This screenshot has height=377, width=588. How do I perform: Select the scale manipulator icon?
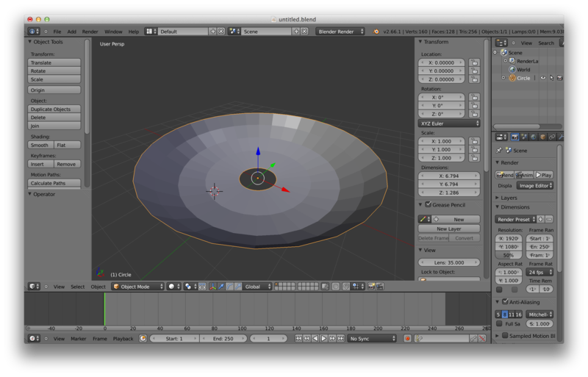point(237,287)
